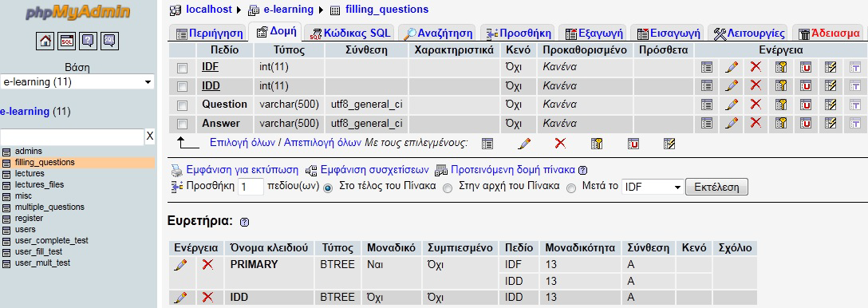The width and height of the screenshot is (868, 308).
Task: Go to e-learning breadcrumb link
Action: coord(288,10)
